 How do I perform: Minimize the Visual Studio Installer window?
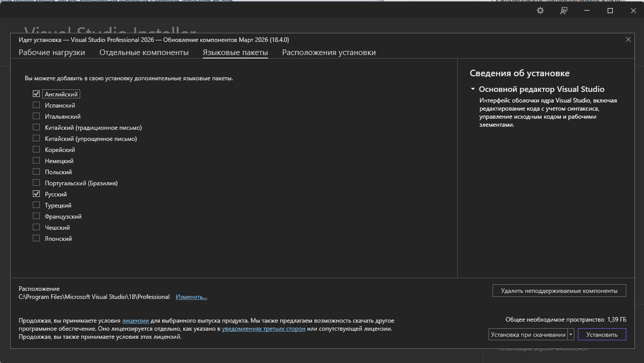pos(587,11)
